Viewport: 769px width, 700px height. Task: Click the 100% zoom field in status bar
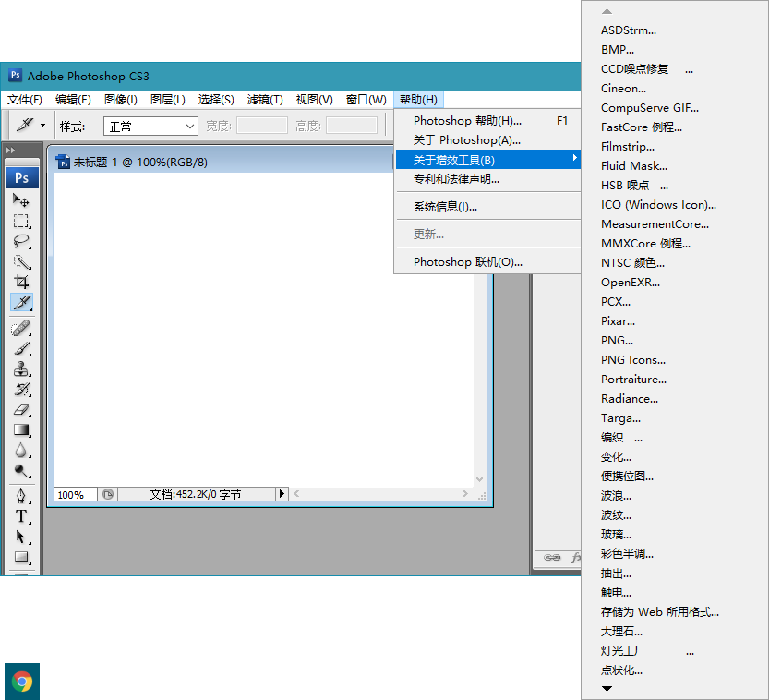coord(75,494)
